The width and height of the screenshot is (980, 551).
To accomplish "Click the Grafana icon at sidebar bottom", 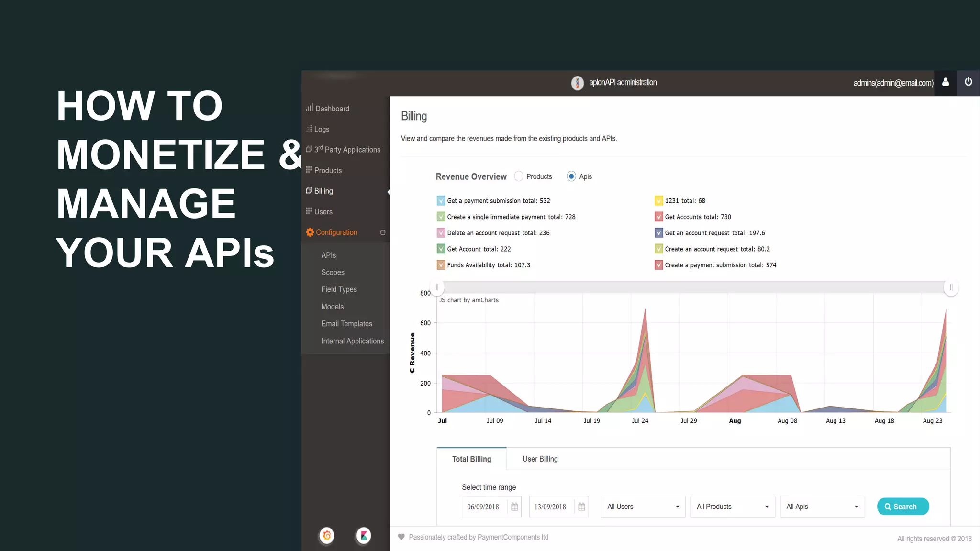I will point(327,536).
